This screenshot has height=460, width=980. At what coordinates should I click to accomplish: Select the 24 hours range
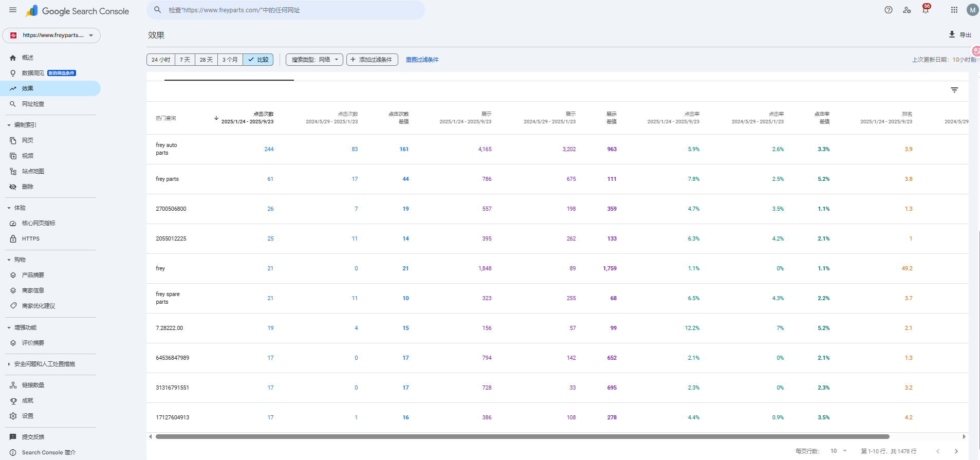pyautogui.click(x=161, y=60)
